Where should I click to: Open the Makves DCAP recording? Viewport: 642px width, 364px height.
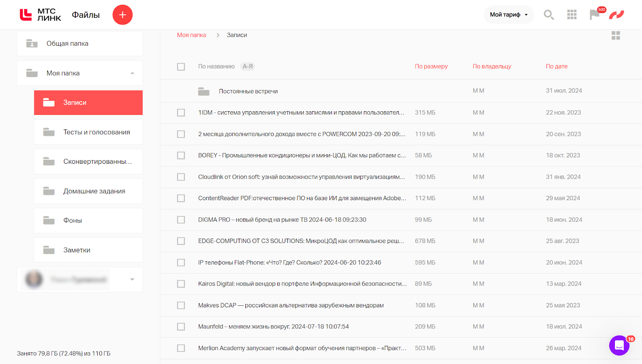(x=291, y=305)
